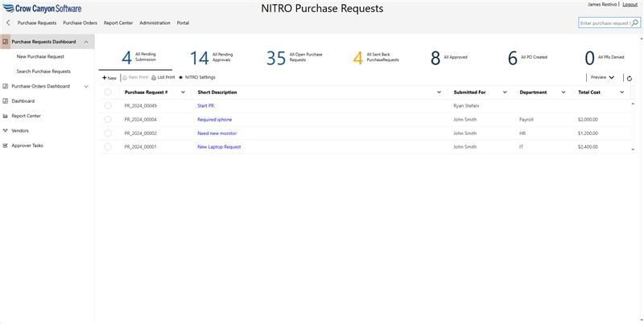The image size is (644, 324).
Task: Click the Report Center sidebar icon
Action: coord(6,116)
